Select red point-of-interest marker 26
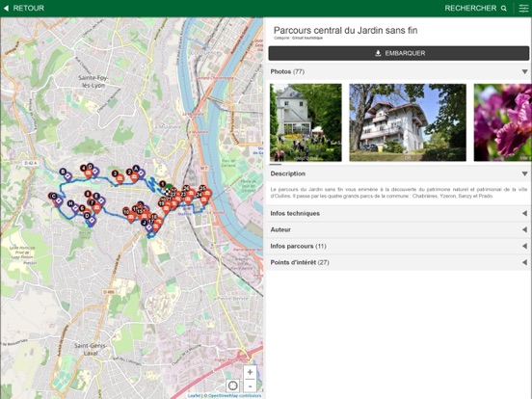The height and width of the screenshot is (399, 532). [x=191, y=193]
